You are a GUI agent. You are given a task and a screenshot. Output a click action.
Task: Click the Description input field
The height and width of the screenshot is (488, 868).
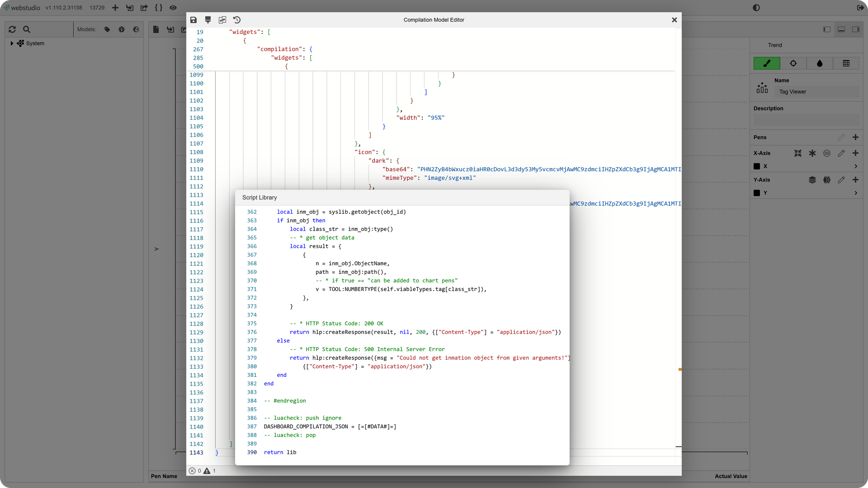[807, 120]
